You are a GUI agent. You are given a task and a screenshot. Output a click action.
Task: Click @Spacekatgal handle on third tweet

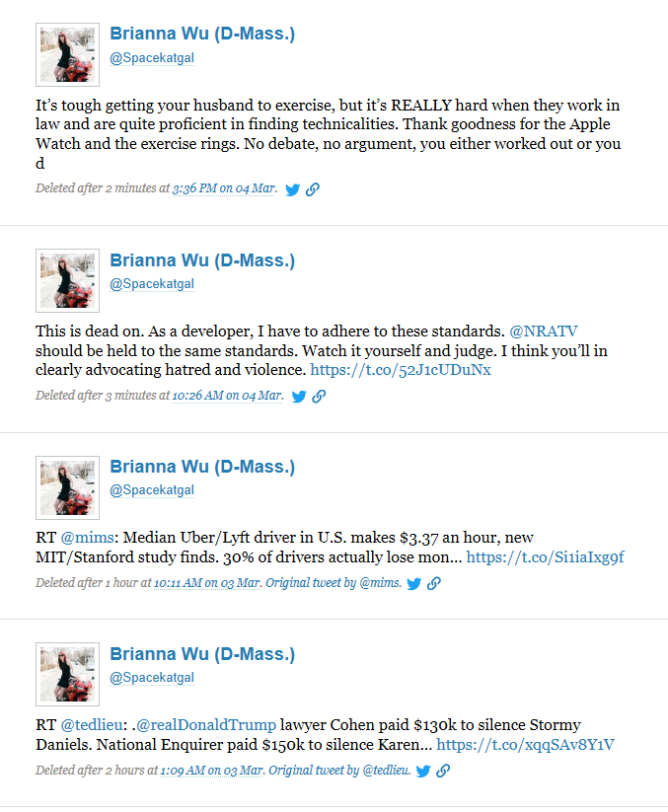point(152,490)
